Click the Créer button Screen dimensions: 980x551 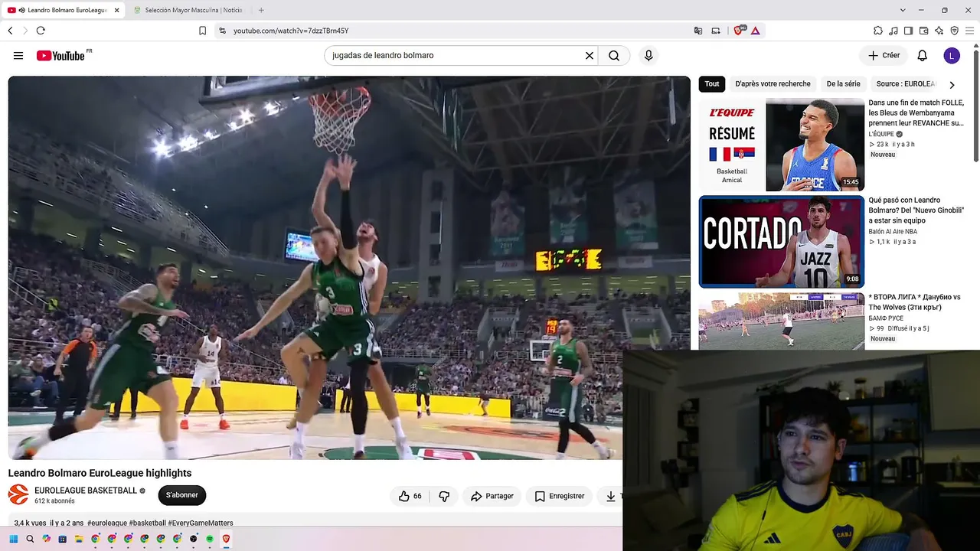884,56
